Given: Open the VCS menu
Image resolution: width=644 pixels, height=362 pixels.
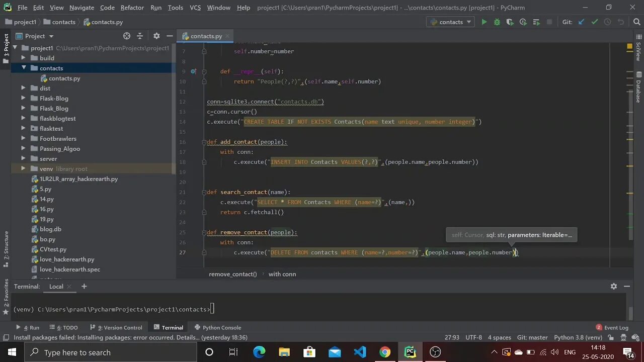Looking at the screenshot, I should point(195,8).
